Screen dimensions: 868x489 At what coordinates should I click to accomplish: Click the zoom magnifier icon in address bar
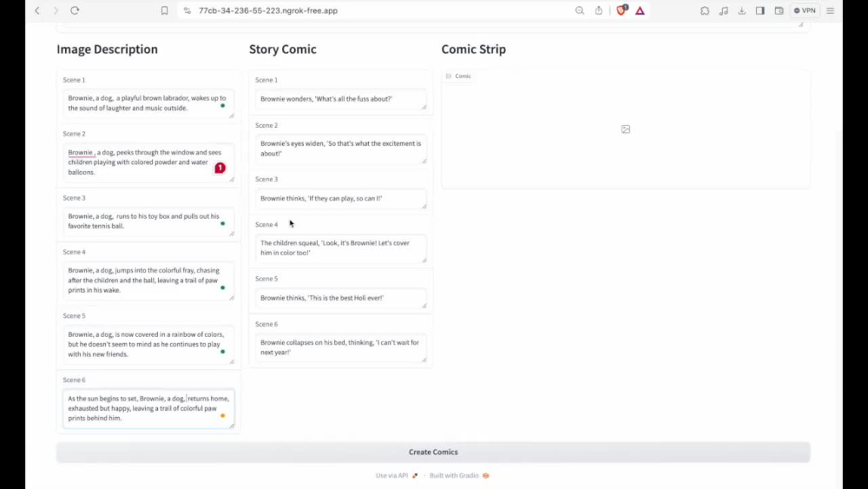(x=580, y=10)
